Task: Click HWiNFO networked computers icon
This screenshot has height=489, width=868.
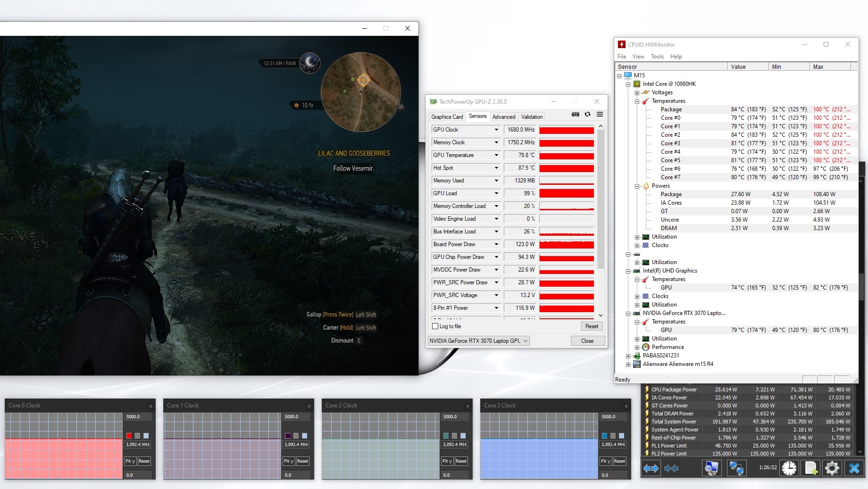Action: pyautogui.click(x=736, y=468)
